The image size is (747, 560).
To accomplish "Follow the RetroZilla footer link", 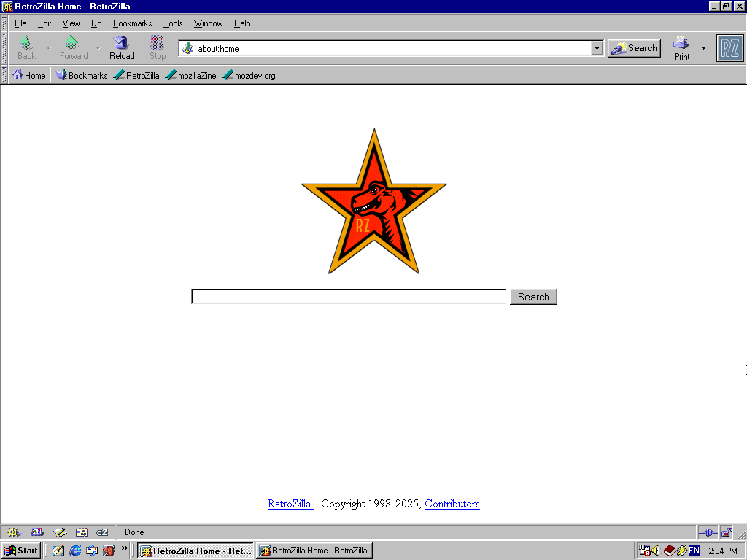I will pos(290,504).
